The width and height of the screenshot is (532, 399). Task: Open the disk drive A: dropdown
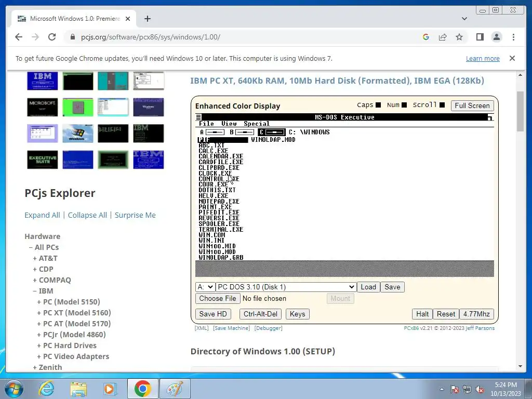205,287
